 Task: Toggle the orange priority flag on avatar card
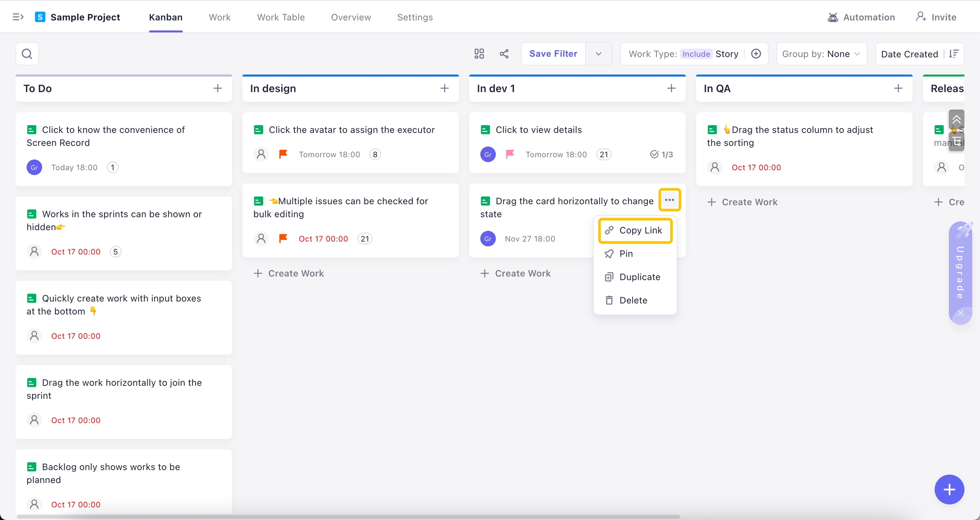pyautogui.click(x=283, y=154)
